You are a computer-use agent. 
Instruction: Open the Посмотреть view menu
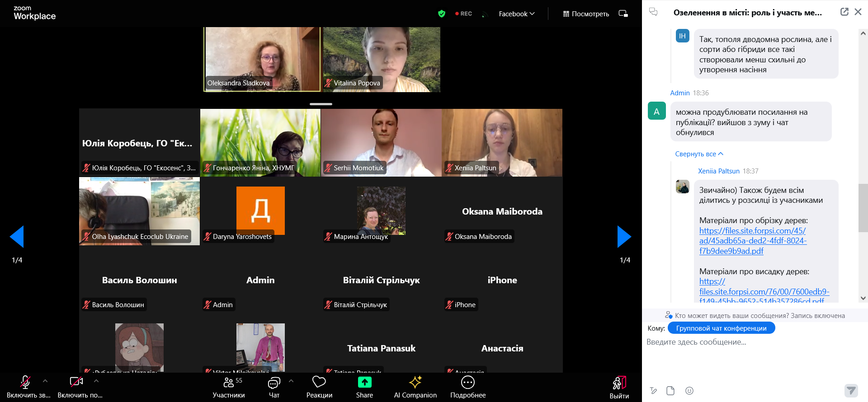(586, 14)
